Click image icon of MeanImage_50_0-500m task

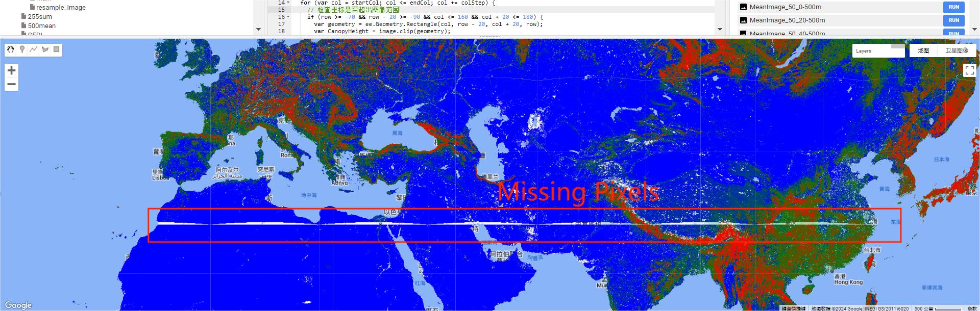click(x=743, y=7)
